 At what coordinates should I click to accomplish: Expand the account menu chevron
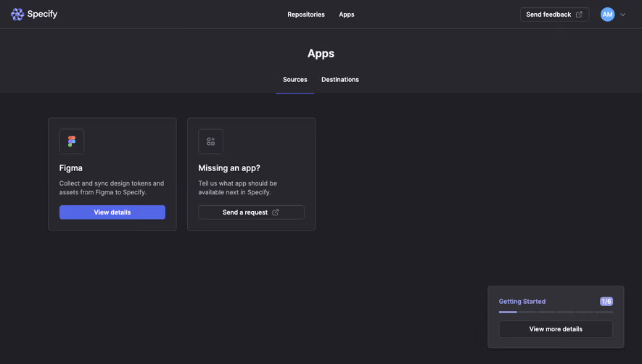pyautogui.click(x=622, y=15)
